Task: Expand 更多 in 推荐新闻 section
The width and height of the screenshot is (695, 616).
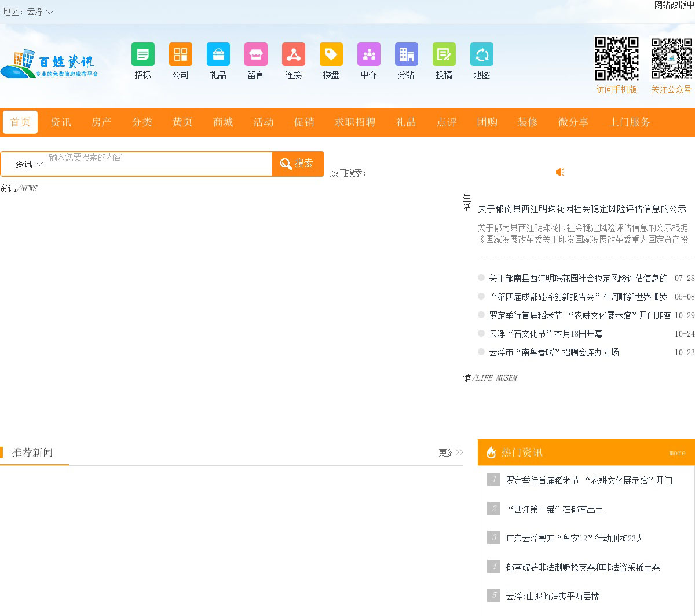Action: (450, 453)
